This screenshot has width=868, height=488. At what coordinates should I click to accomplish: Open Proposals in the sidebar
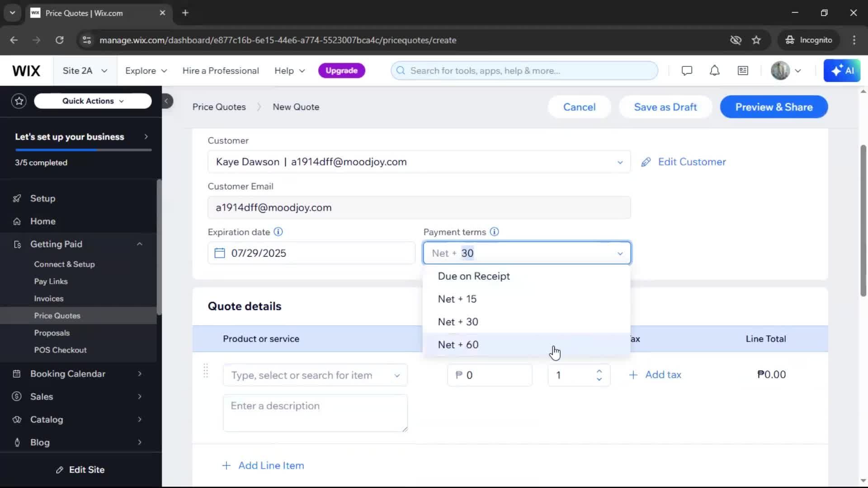[x=52, y=333]
